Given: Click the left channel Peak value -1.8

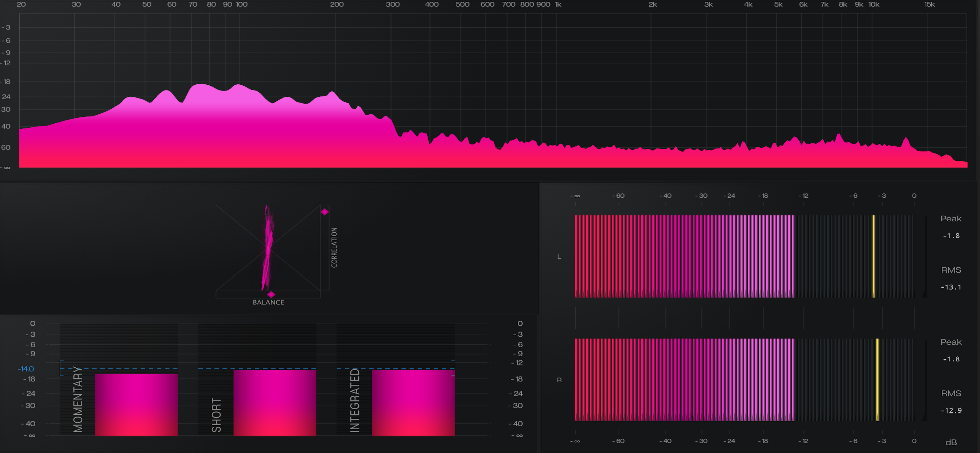Looking at the screenshot, I should tap(951, 236).
